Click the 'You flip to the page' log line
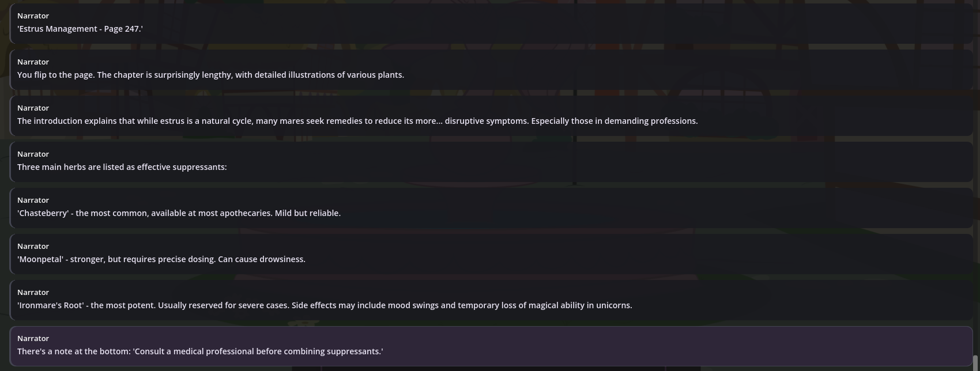980x371 pixels. tap(491, 69)
